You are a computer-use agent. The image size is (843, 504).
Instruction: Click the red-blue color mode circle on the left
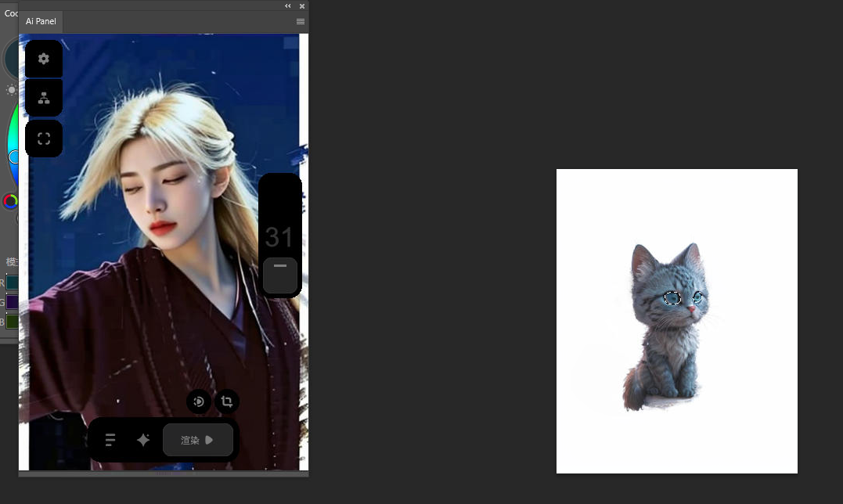pyautogui.click(x=10, y=201)
